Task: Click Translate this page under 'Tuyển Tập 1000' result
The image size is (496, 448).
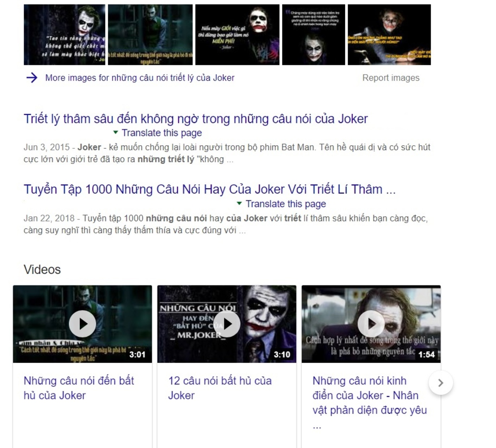Action: 286,204
